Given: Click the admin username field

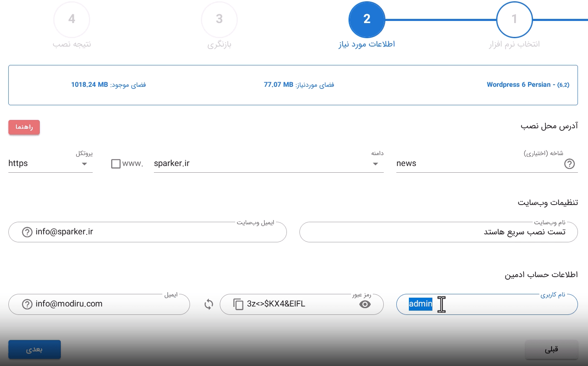Looking at the screenshot, I should coord(487,304).
